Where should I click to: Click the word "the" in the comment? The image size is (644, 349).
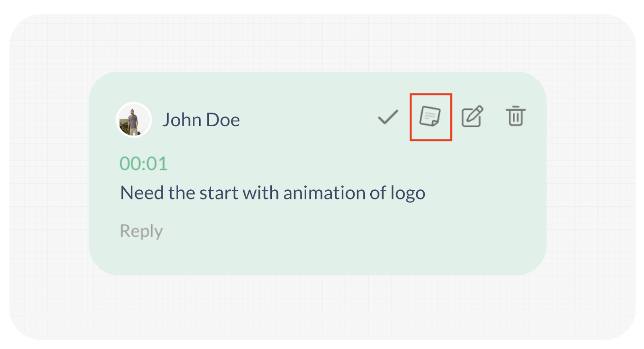(x=182, y=193)
